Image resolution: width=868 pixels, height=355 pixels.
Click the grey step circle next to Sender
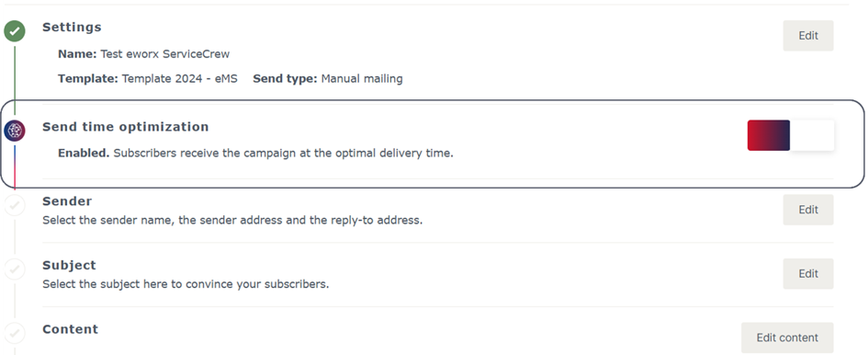pyautogui.click(x=15, y=206)
